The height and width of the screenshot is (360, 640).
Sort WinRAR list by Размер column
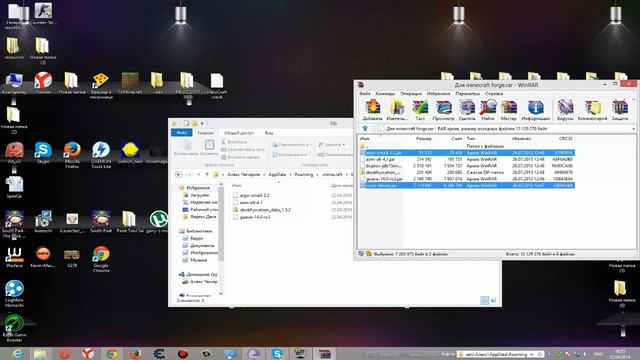point(423,139)
